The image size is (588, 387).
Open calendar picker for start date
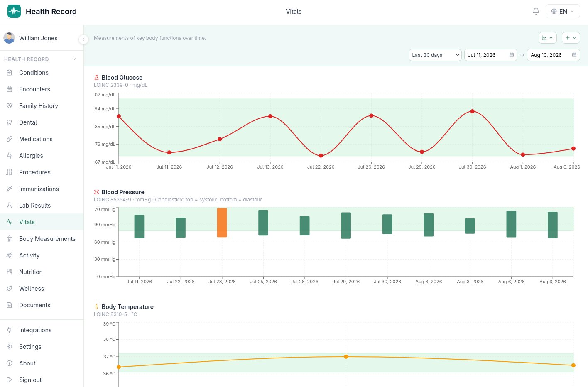512,55
